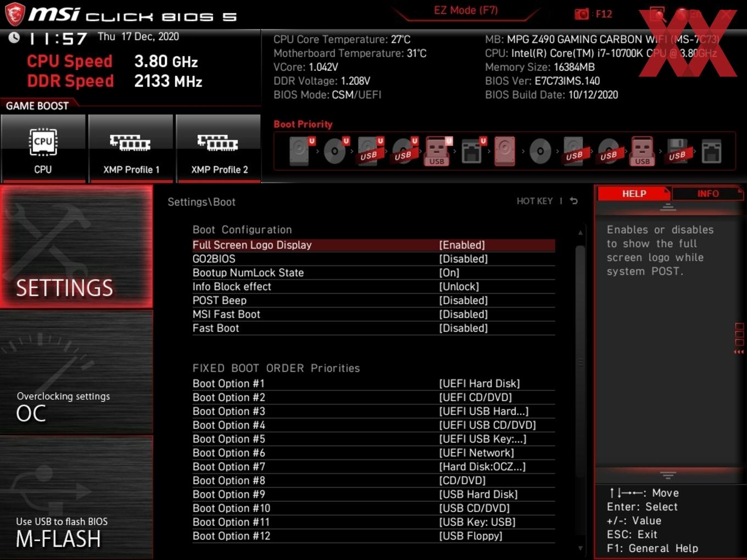Open M-FLASH to flash BIOS via USB
Viewport: 747px width, 560px height.
[76, 497]
